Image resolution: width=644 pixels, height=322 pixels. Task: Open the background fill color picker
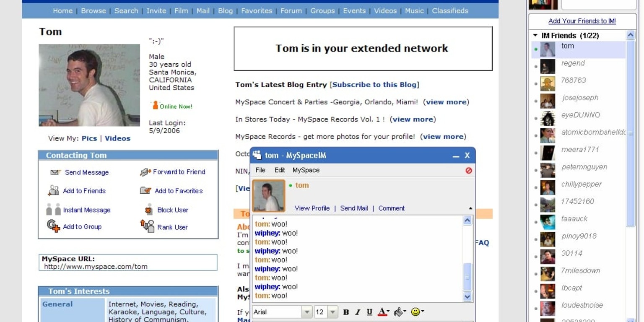400,312
